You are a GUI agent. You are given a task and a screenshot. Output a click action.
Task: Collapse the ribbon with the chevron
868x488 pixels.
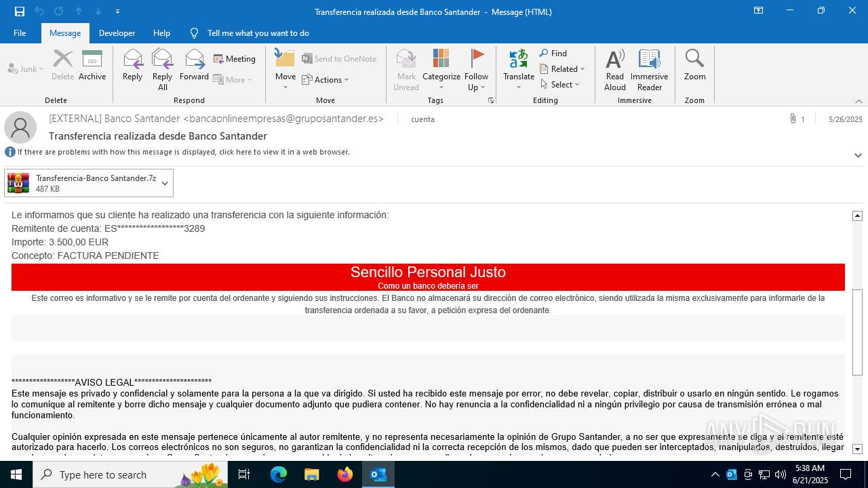(859, 101)
